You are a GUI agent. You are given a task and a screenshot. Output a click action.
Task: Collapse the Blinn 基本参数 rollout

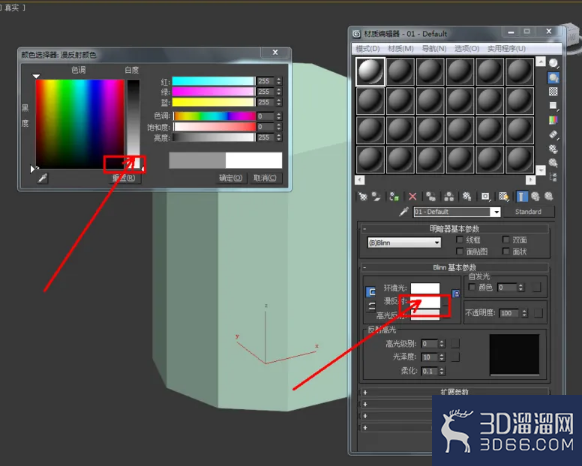point(454,267)
